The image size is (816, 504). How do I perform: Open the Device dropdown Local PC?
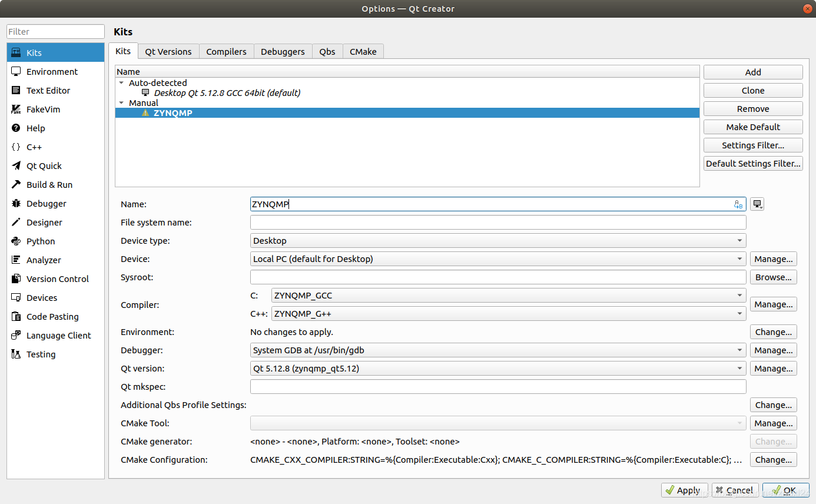(x=498, y=258)
